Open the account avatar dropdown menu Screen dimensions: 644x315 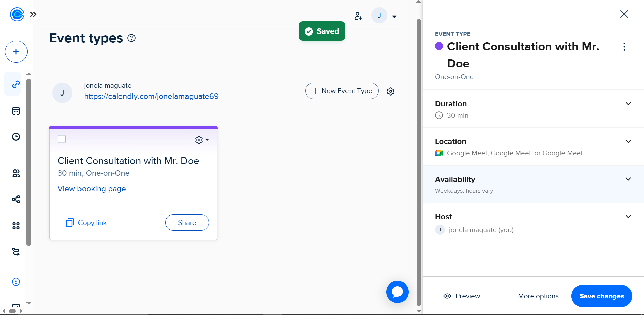[x=384, y=16]
